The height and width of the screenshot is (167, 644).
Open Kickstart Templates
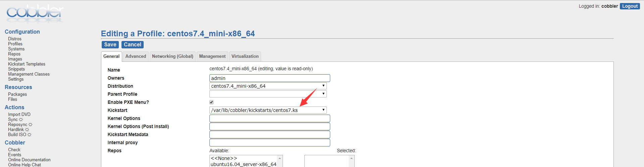[27, 64]
